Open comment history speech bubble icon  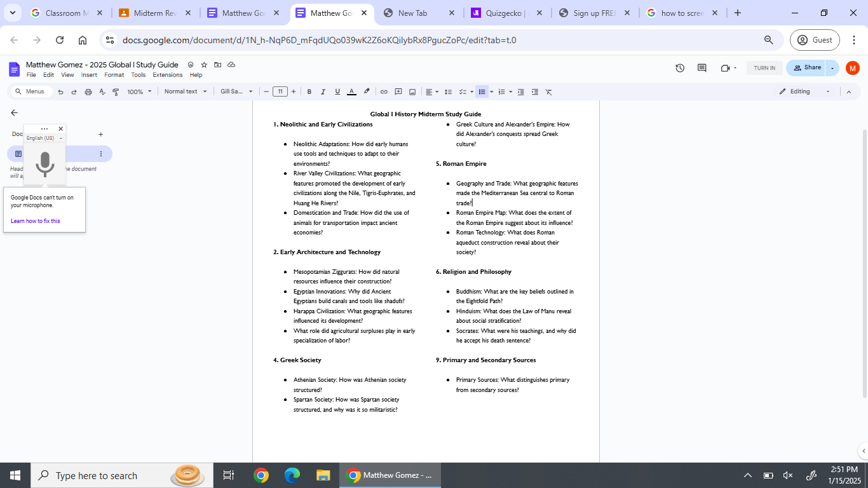tap(702, 68)
